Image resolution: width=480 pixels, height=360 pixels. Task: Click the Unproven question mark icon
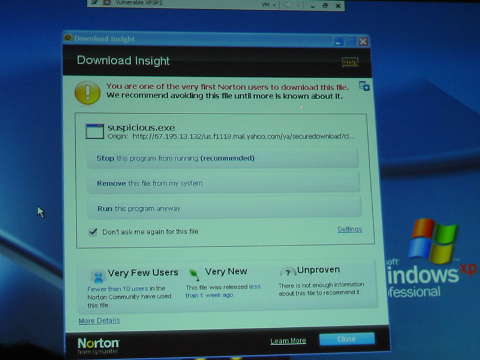click(x=288, y=272)
